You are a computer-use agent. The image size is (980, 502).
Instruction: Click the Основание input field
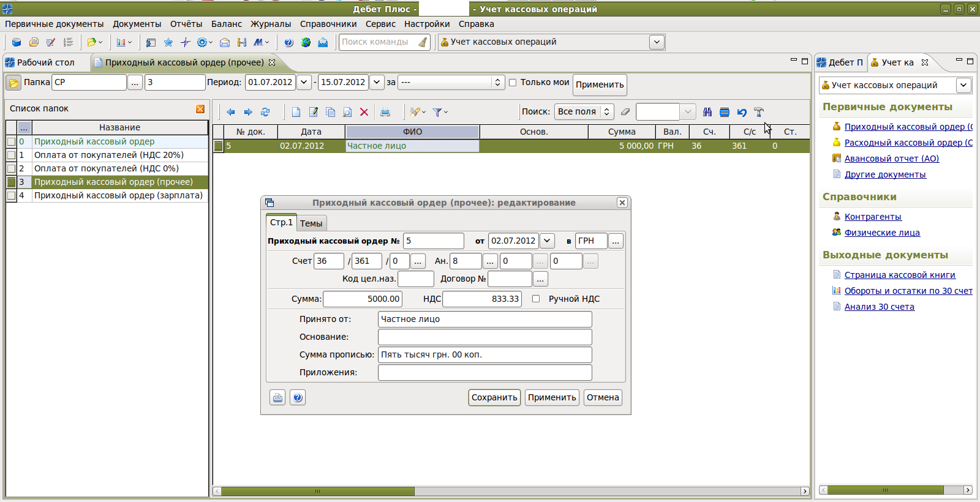[485, 337]
